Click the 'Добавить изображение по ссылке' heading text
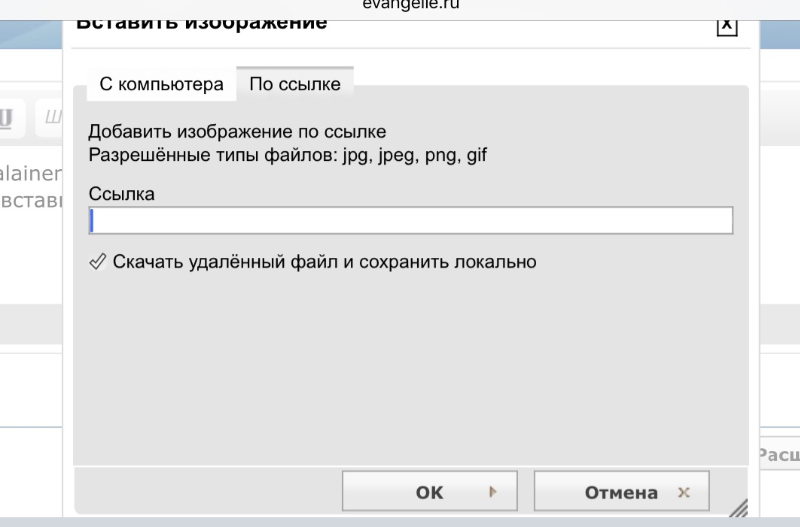 pos(237,132)
